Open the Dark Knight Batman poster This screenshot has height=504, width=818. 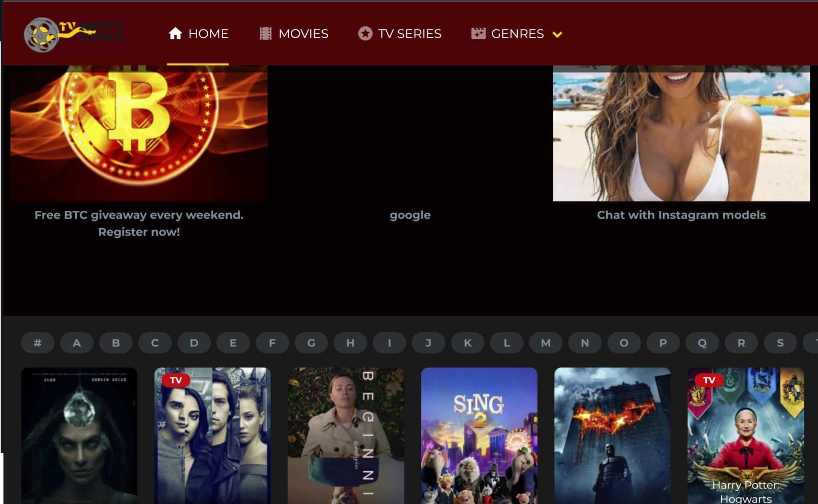(612, 435)
